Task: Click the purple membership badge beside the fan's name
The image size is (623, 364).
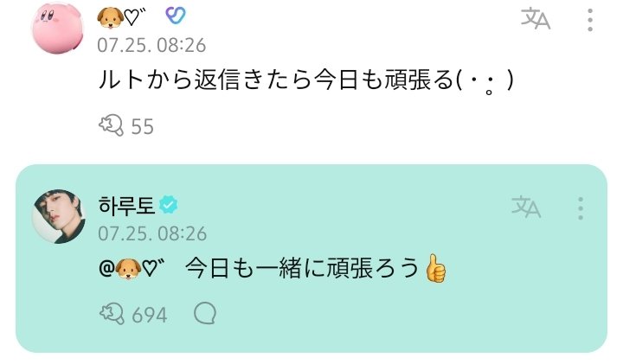Action: pos(175,16)
